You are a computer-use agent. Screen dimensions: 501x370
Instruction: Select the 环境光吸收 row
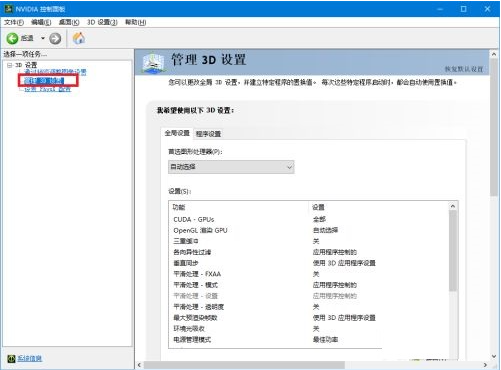(x=309, y=329)
